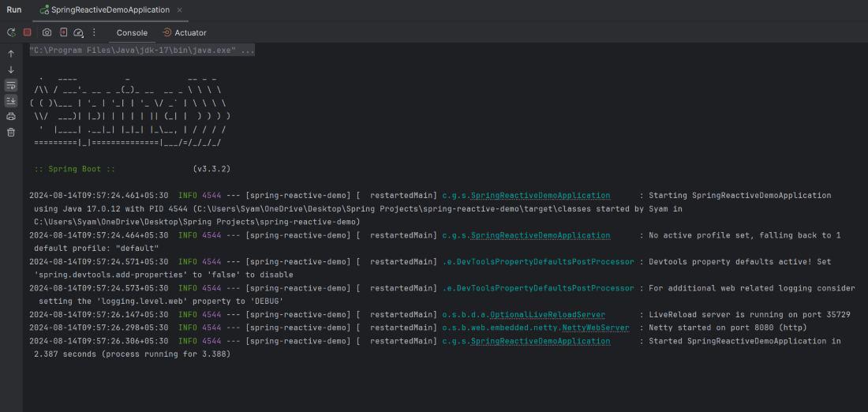
Task: Clear all console output with trash icon
Action: pos(11,132)
